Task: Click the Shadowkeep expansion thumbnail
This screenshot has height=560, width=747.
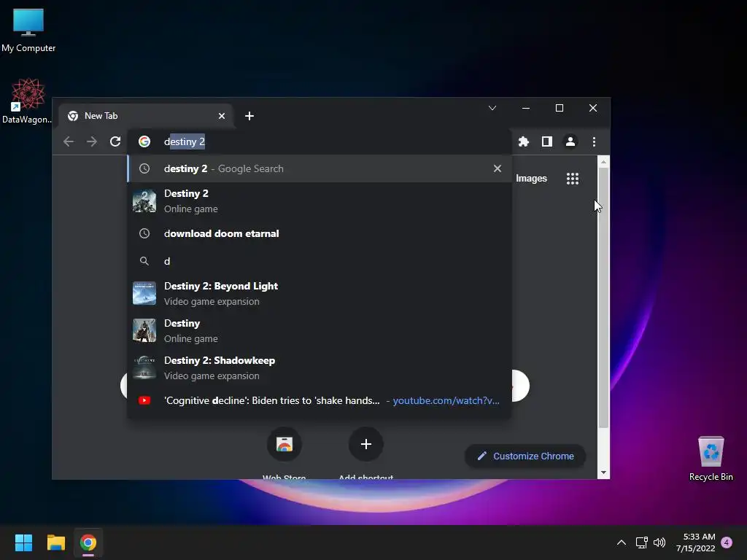Action: coord(144,367)
